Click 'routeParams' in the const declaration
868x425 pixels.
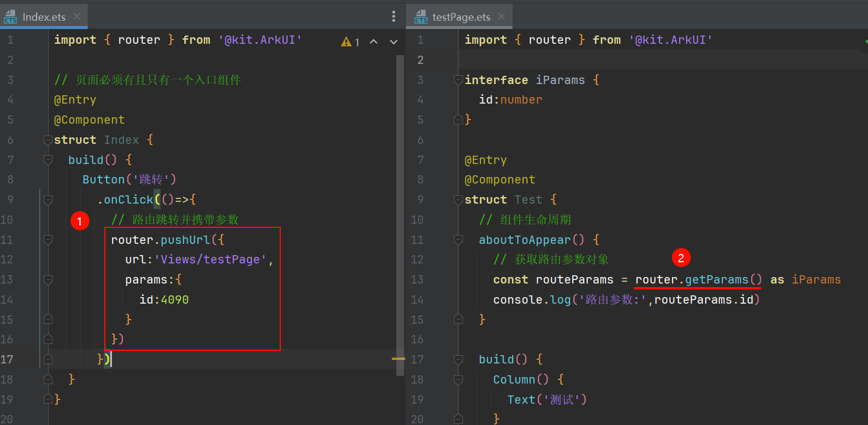pyautogui.click(x=575, y=279)
